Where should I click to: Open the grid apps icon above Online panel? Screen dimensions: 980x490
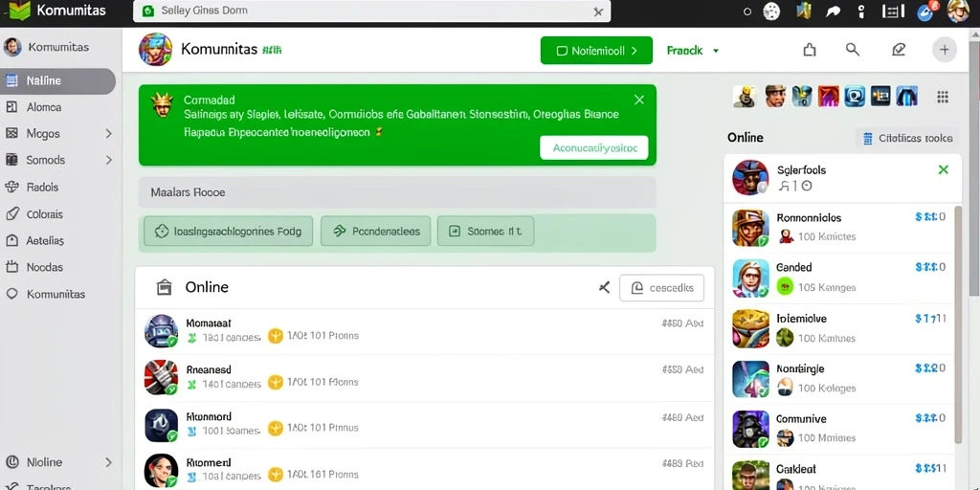pos(943,97)
